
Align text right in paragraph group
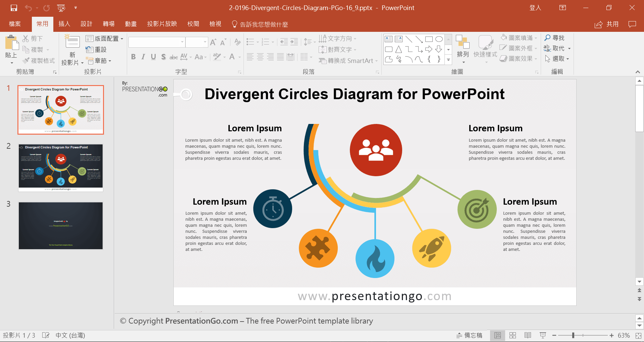pos(270,57)
